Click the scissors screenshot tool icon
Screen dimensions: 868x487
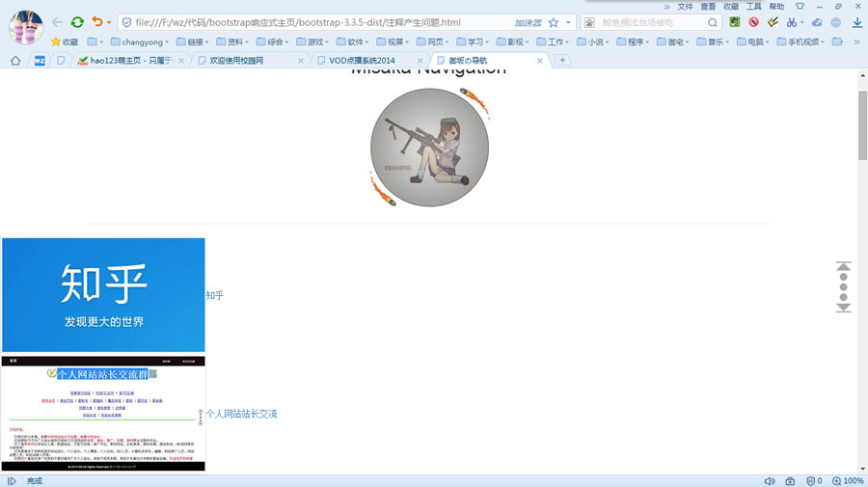(792, 22)
